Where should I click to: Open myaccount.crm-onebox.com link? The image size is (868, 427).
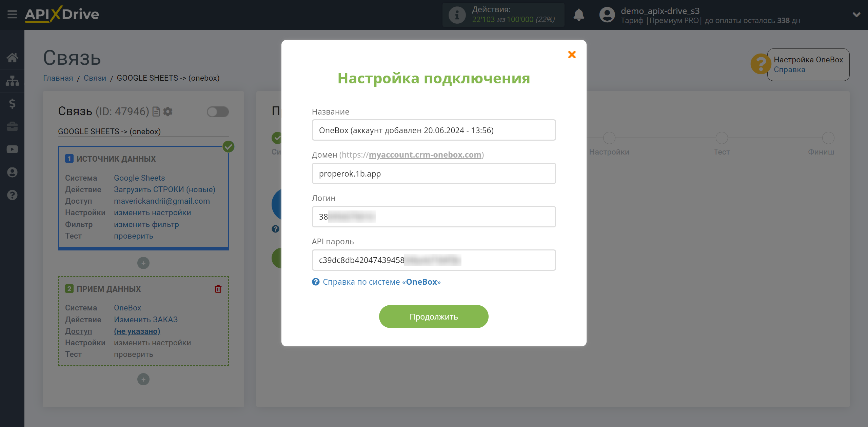425,155
